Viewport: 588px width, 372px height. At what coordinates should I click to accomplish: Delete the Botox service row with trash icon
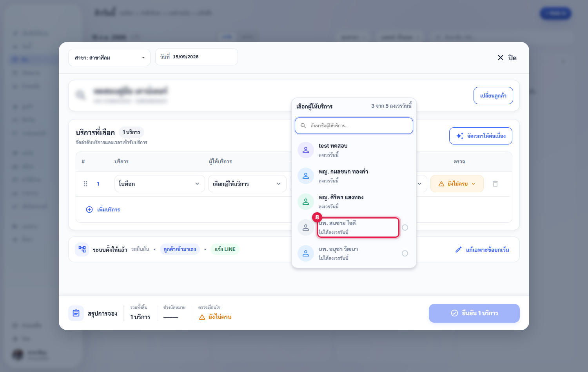point(495,184)
